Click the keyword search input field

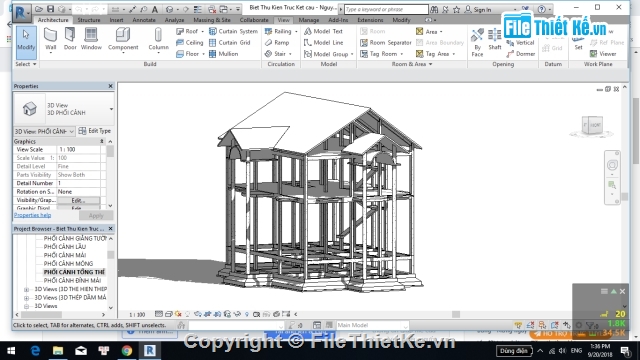click(386, 9)
